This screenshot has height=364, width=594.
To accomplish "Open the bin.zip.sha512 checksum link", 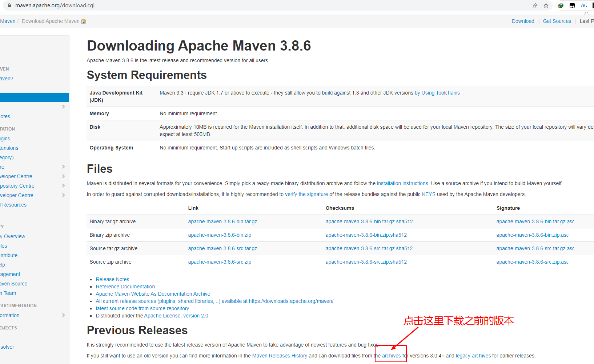I will (x=366, y=235).
